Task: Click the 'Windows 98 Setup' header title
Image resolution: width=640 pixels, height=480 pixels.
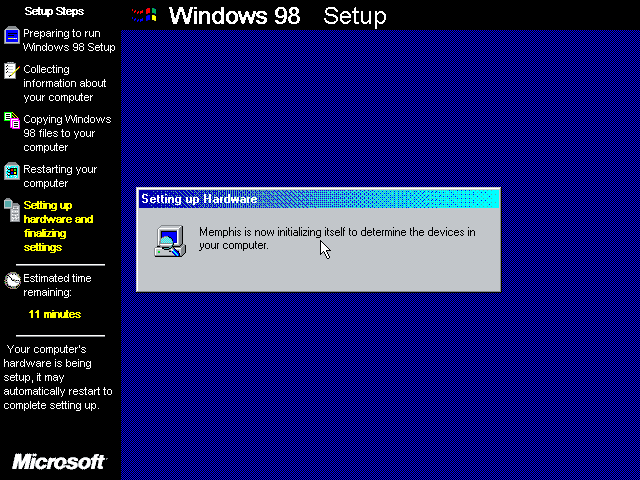Action: pyautogui.click(x=278, y=16)
